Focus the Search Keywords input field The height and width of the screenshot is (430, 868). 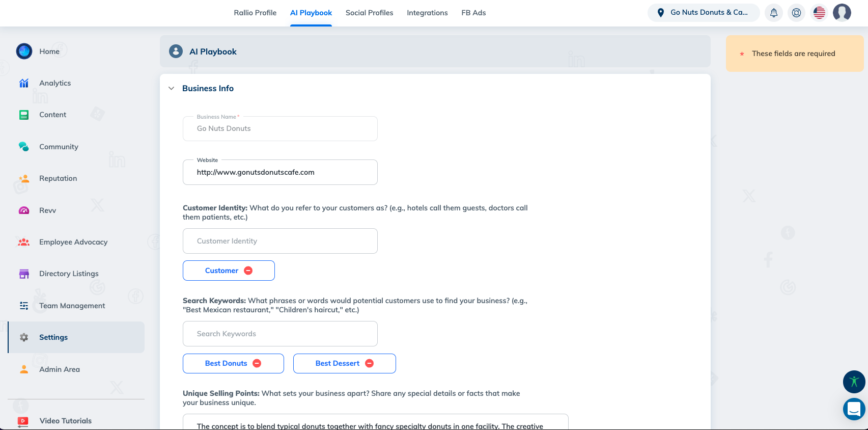[280, 334]
